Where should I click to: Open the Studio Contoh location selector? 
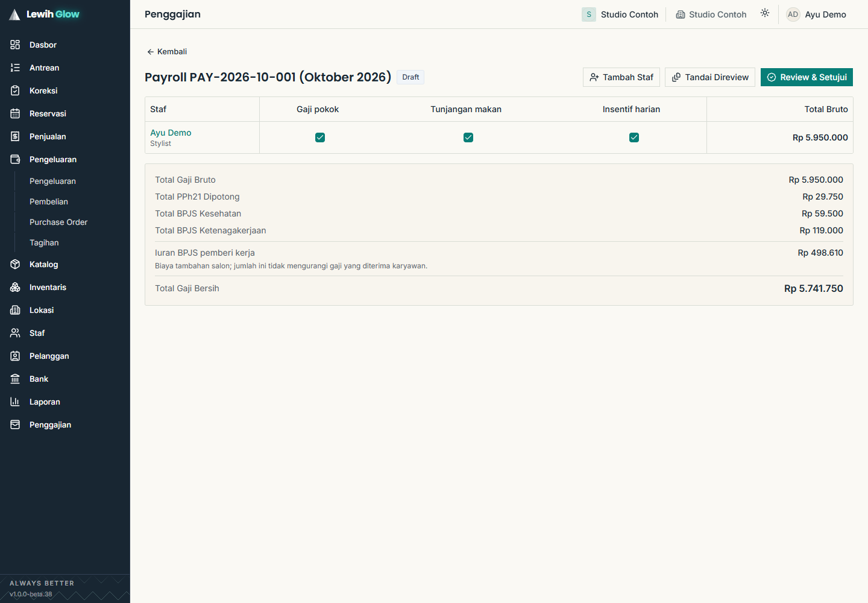coord(711,14)
